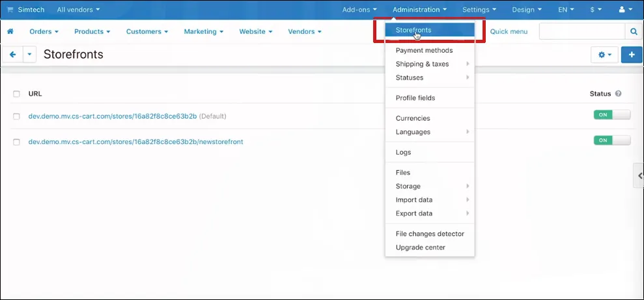The height and width of the screenshot is (300, 644).
Task: Switch off the newstorefront status toggle
Action: click(612, 140)
